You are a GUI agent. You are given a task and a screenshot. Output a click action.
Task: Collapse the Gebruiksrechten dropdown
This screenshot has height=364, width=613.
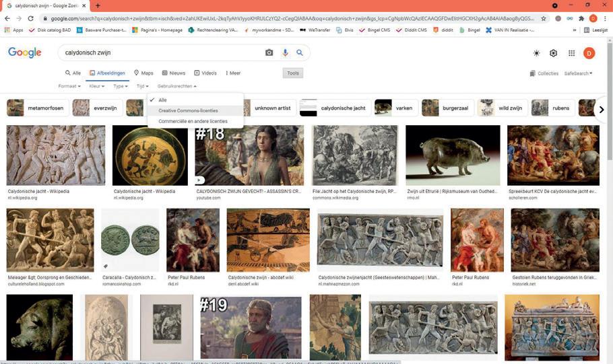pyautogui.click(x=176, y=86)
